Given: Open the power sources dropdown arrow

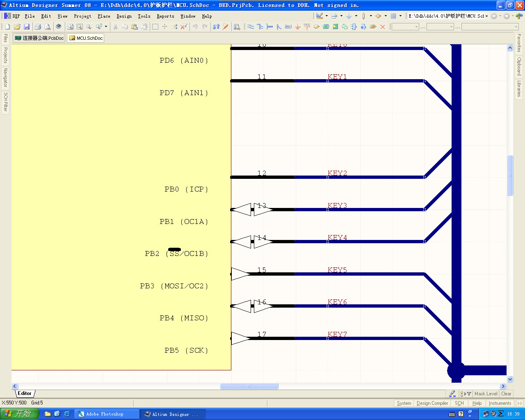Looking at the screenshot, I should pos(356,16).
